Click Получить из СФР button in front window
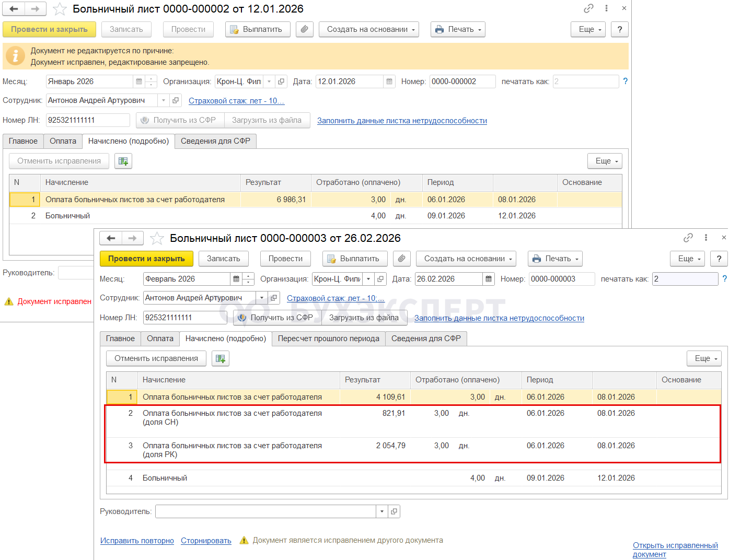Viewport: 729px width, 560px height. [x=276, y=318]
